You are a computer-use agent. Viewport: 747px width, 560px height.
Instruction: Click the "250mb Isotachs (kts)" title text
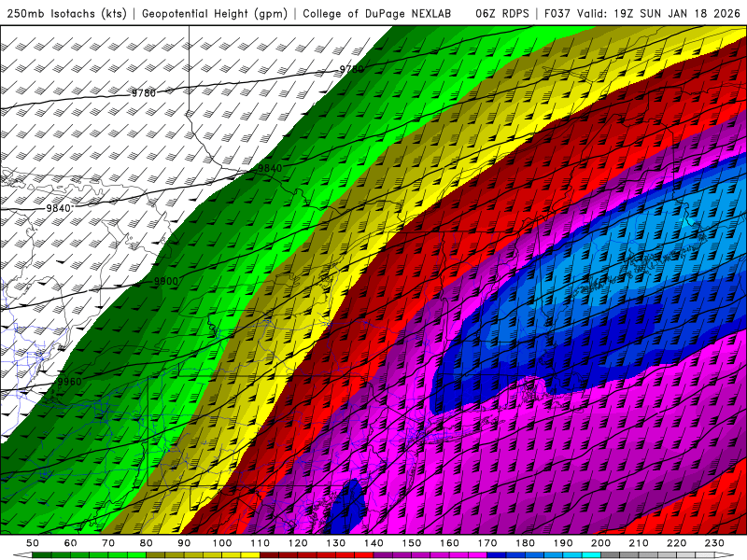[x=67, y=13]
